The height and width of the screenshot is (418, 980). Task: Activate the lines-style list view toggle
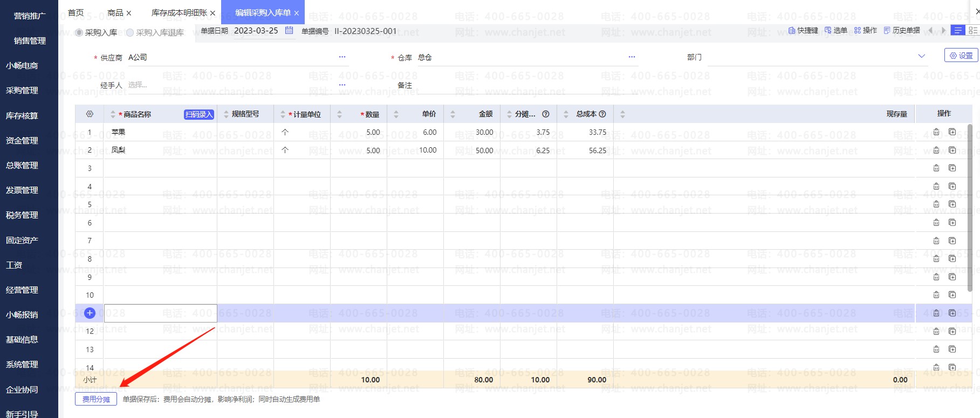[958, 31]
